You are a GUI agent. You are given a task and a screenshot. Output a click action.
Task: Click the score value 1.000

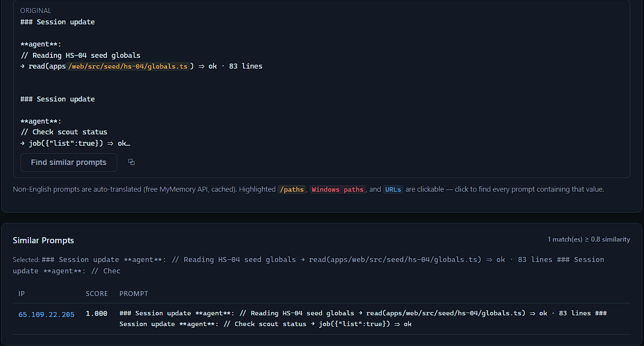pyautogui.click(x=96, y=314)
